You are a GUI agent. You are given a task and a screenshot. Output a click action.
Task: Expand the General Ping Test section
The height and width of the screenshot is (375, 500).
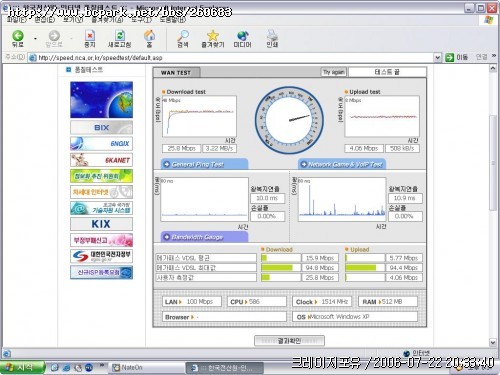pyautogui.click(x=205, y=164)
